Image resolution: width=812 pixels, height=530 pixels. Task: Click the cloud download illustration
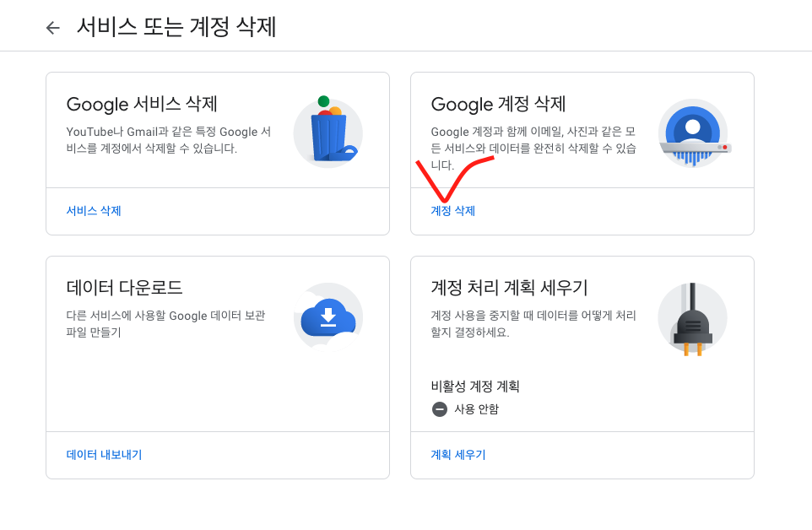click(328, 317)
